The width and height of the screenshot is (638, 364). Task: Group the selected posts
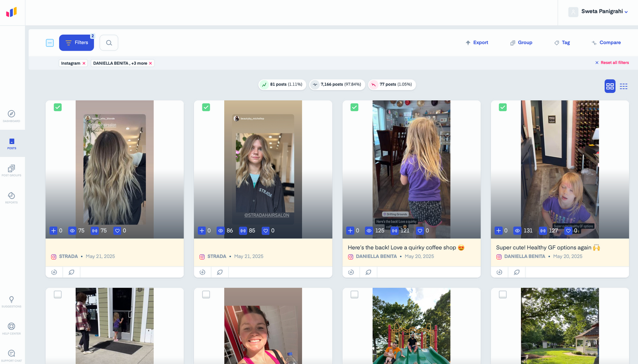coord(521,43)
